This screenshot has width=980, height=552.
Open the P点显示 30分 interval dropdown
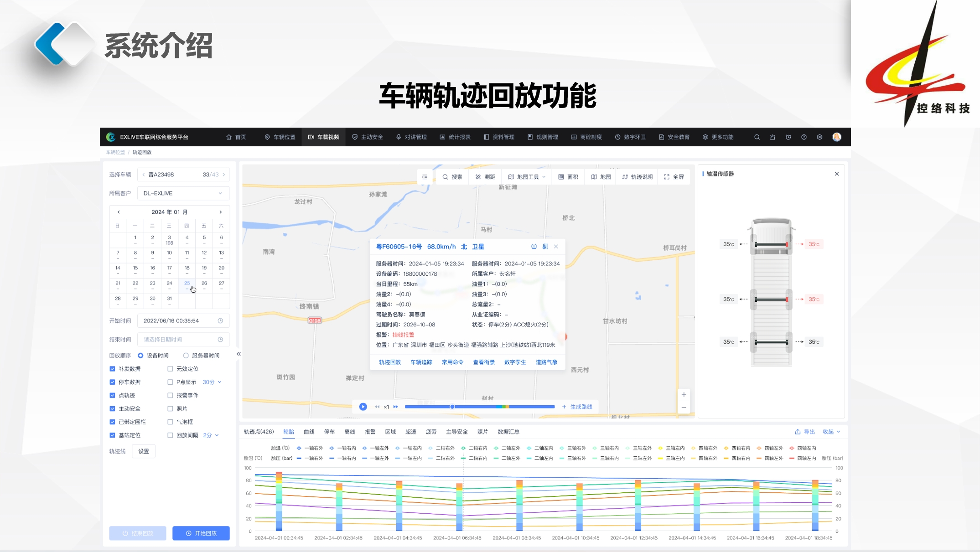(212, 382)
